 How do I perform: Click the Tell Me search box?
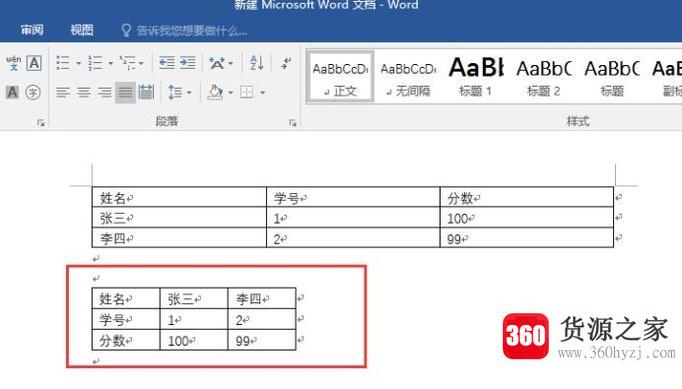point(191,31)
